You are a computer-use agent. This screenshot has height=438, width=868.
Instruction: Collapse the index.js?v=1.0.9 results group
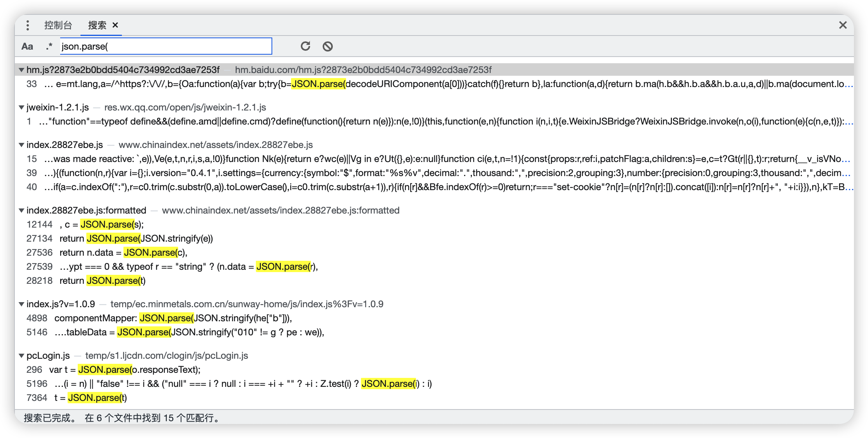pos(21,304)
